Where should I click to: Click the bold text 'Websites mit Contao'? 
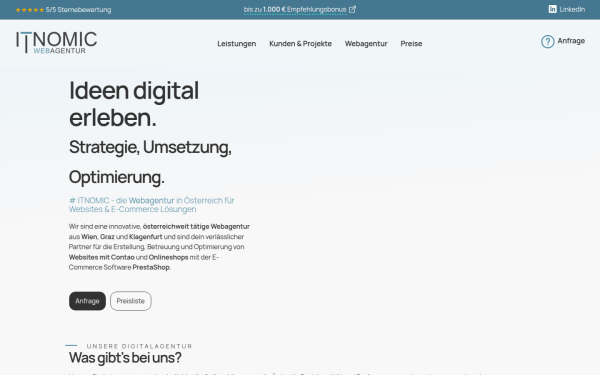pos(101,258)
